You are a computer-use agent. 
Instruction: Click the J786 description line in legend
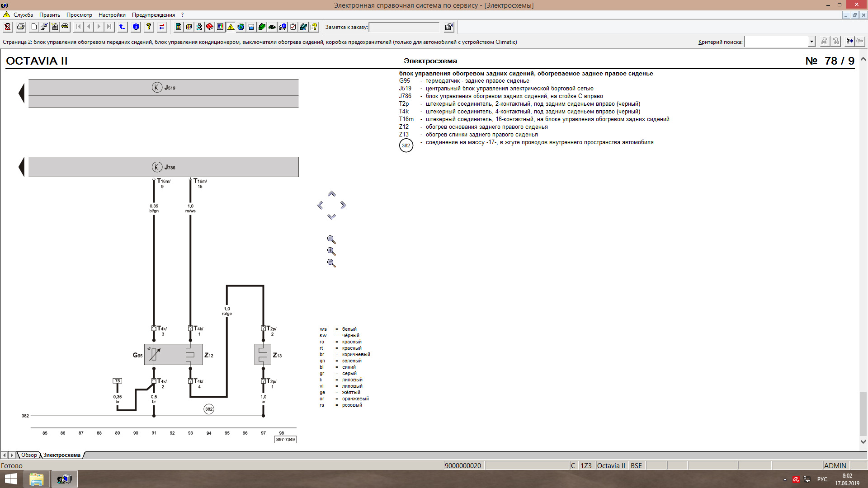[500, 96]
